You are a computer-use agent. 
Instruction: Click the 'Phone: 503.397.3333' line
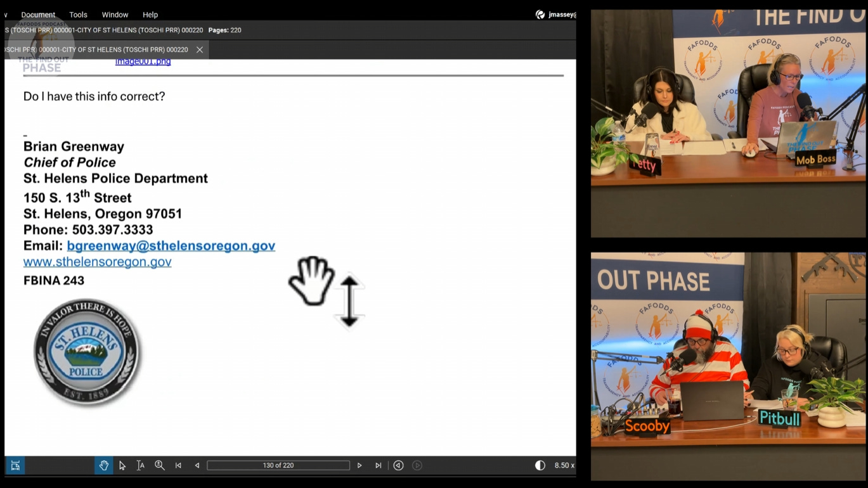tap(88, 229)
